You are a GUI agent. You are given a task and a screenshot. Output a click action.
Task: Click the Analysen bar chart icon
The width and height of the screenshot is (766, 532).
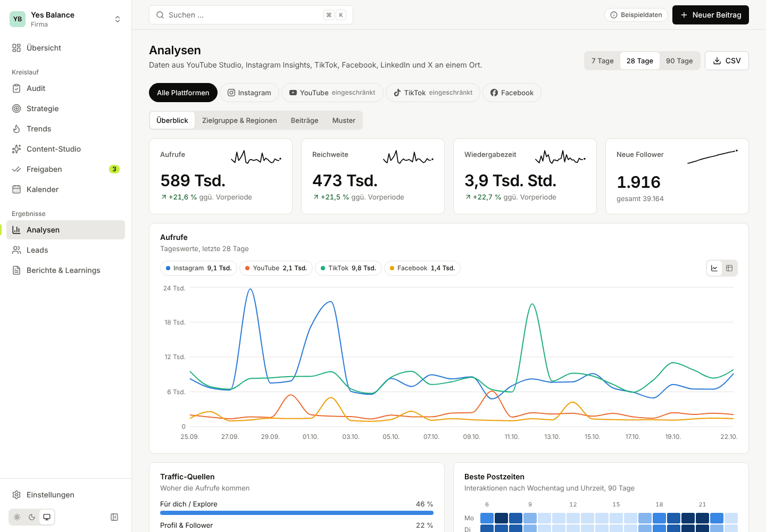point(16,230)
